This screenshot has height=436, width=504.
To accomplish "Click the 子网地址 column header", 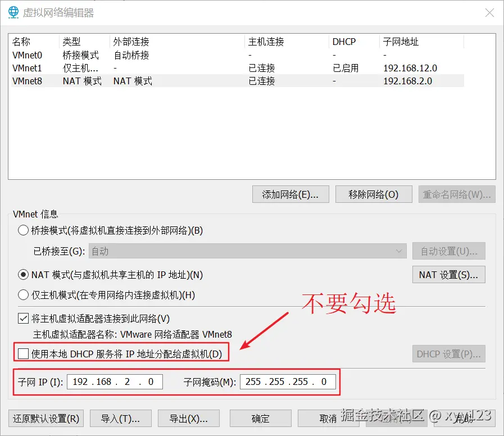I will (x=421, y=42).
